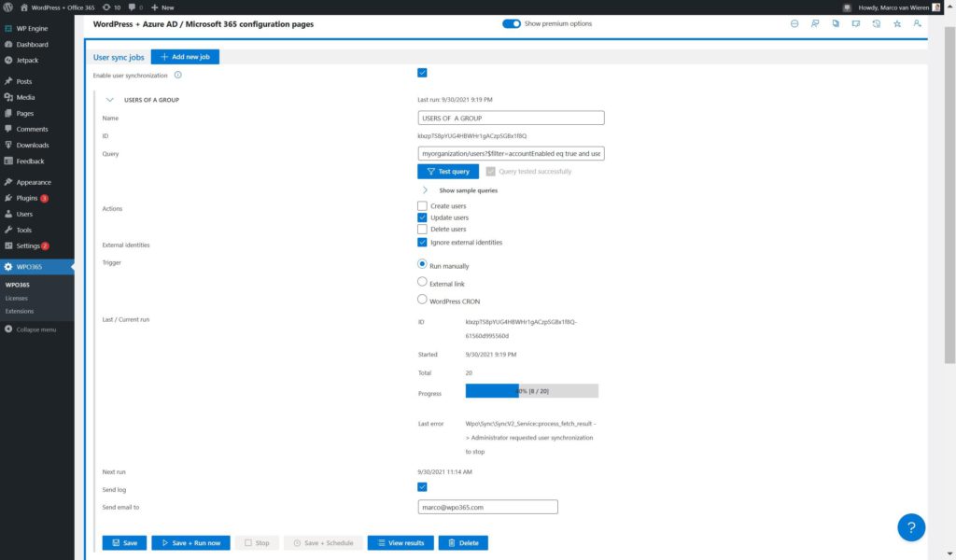956x560 pixels.
Task: Click the Settings icon in sidebar
Action: [x=7, y=245]
